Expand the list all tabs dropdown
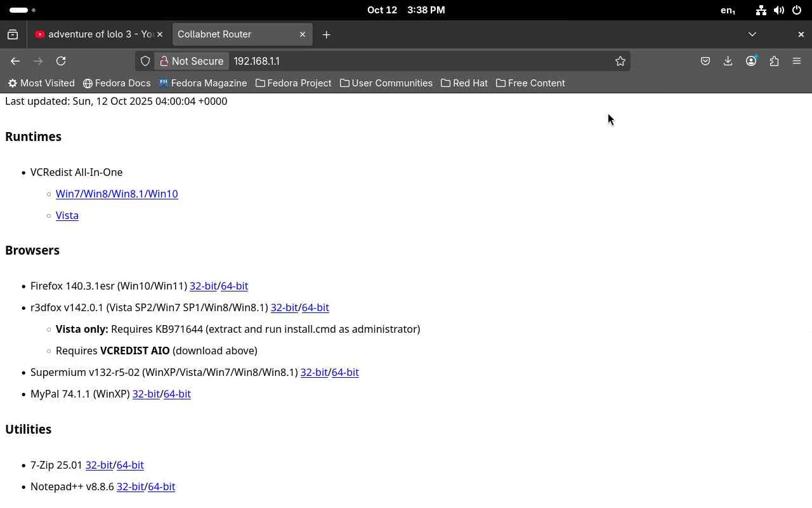 (x=752, y=34)
